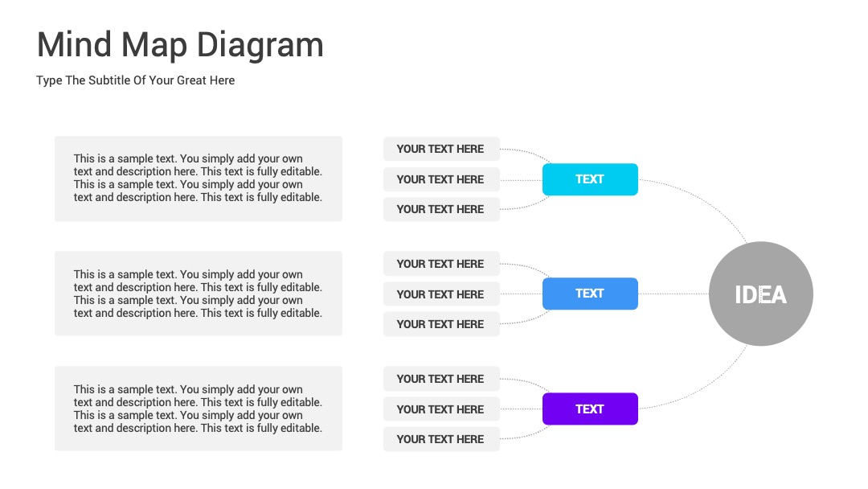Click last 'YOUR TEXT HERE' label of blue branch
Viewport: 868px width, 489px height.
441,324
